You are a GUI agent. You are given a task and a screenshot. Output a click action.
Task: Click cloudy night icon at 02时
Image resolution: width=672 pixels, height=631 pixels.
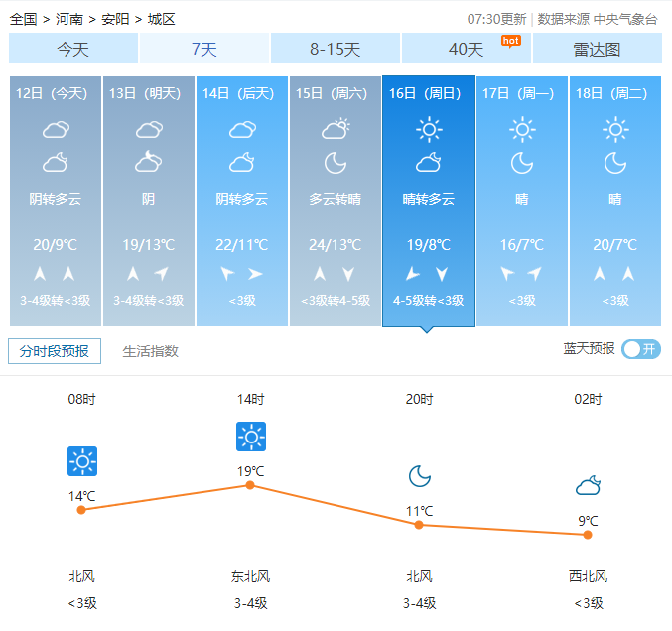click(x=588, y=485)
